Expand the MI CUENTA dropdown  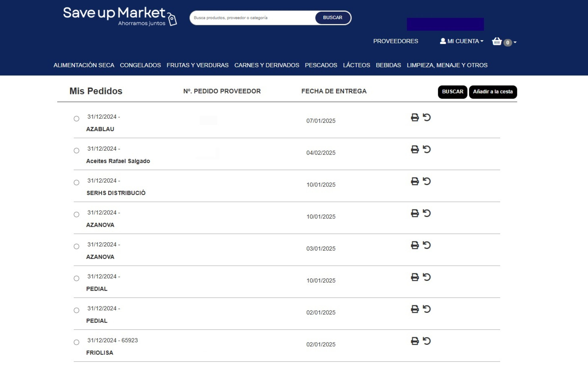click(x=462, y=41)
